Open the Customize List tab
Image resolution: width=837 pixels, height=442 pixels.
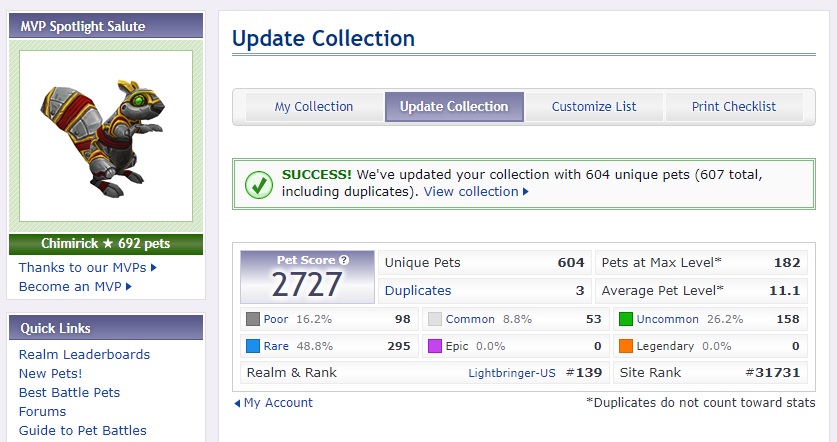tap(593, 107)
